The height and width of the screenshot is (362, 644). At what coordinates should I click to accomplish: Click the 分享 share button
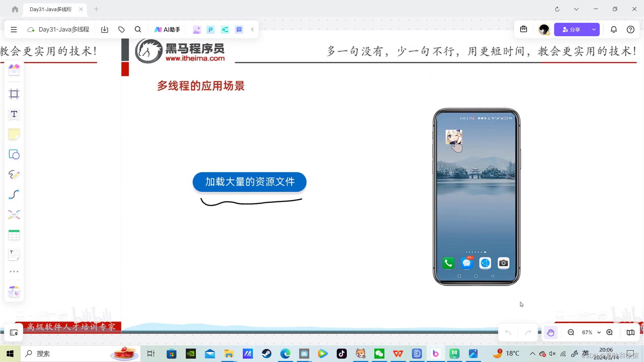571,29
